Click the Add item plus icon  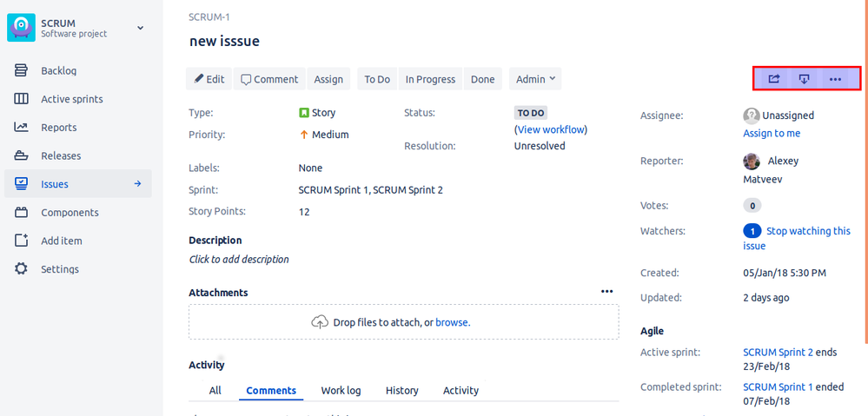(x=21, y=241)
